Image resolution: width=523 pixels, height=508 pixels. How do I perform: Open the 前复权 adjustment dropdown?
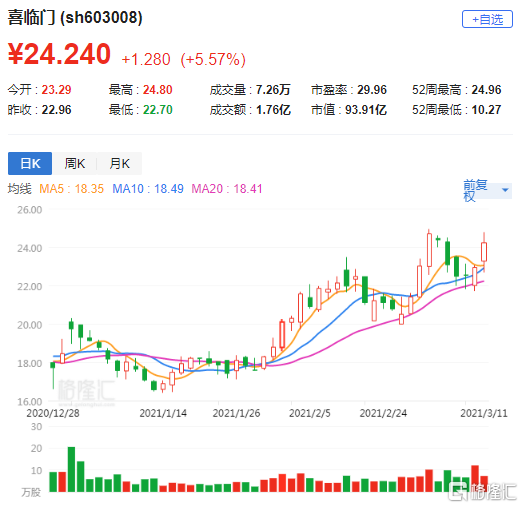(487, 190)
